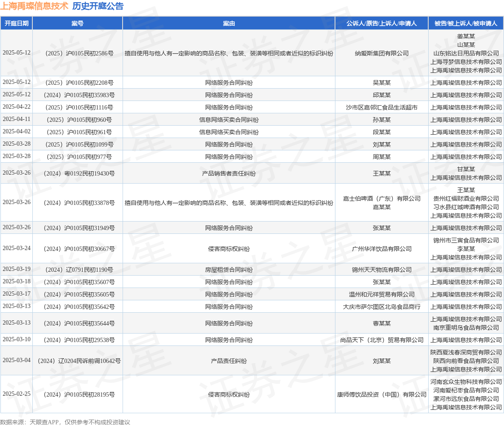Click defendant 贵州红福财酒业有限公司
The height and width of the screenshot is (426, 504).
[466, 199]
